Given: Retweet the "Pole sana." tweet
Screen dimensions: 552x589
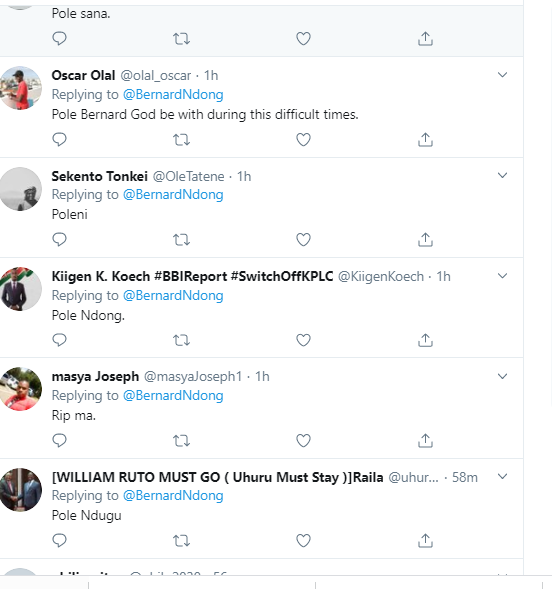Looking at the screenshot, I should 181,39.
